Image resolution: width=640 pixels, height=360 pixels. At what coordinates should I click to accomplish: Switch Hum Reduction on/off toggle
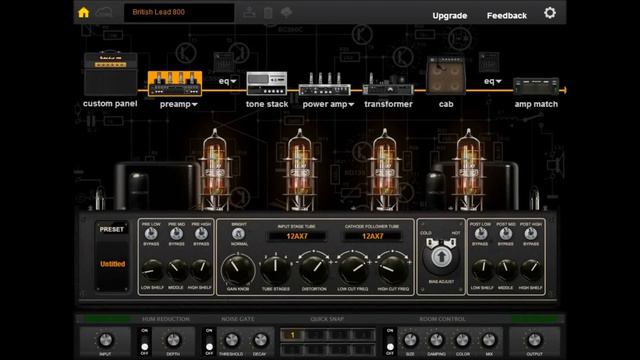pyautogui.click(x=144, y=341)
